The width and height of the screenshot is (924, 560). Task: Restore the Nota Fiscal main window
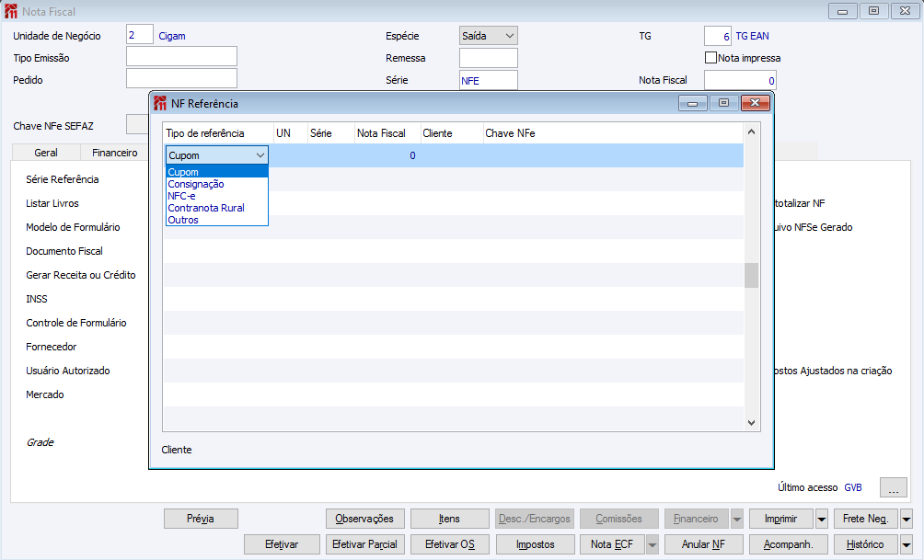click(874, 11)
